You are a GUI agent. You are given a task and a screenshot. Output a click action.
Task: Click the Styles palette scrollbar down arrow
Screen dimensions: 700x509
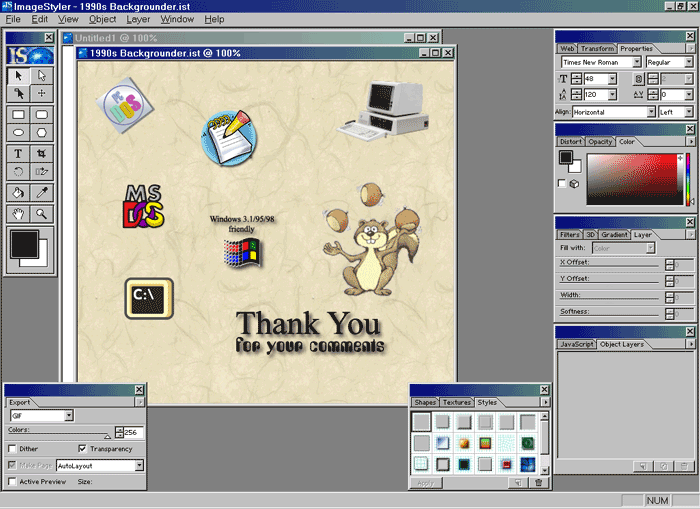click(x=545, y=471)
